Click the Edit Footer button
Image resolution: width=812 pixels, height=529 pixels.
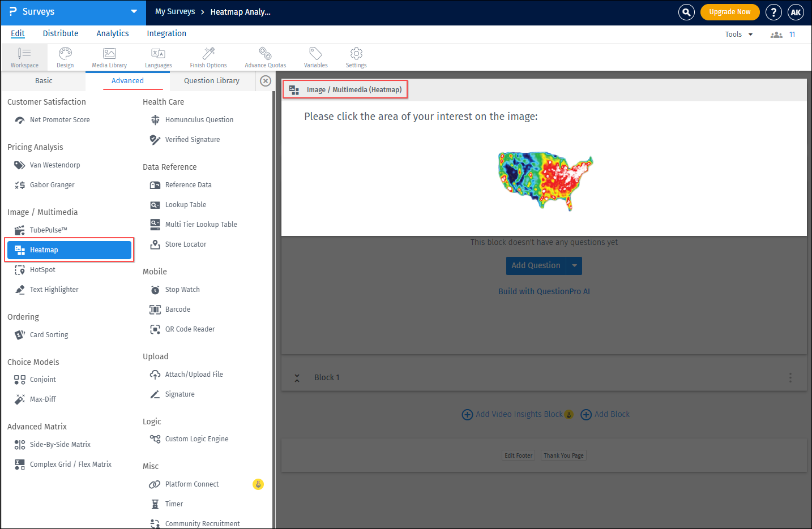coord(519,455)
